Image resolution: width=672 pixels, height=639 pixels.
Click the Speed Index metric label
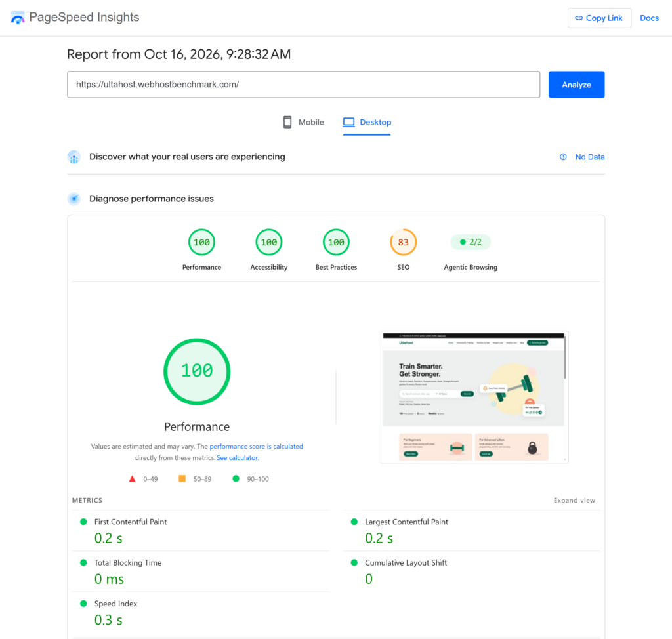[x=115, y=604]
